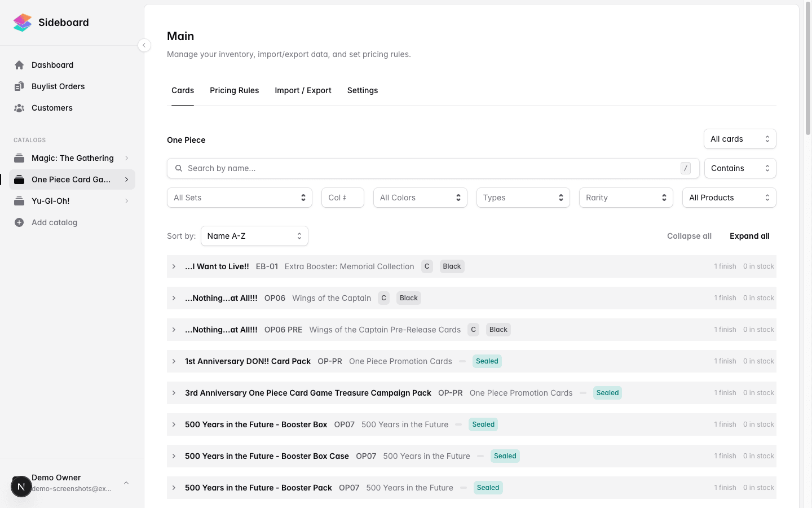
Task: Expand the Magic: The Gathering catalog chevron
Action: 126,158
